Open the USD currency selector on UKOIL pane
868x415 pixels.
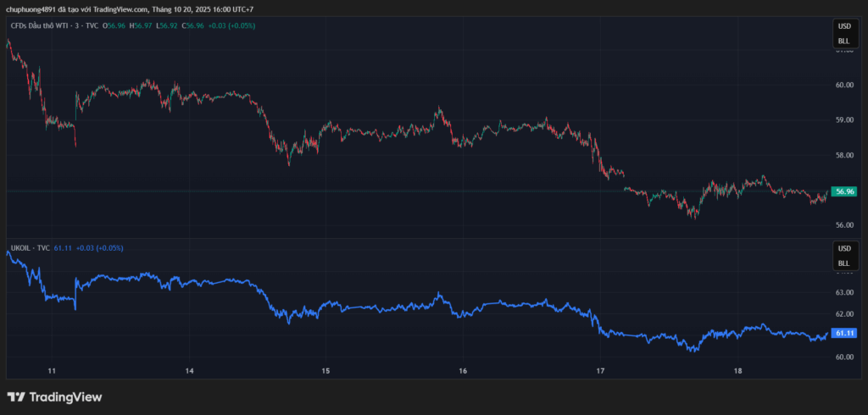tap(843, 249)
